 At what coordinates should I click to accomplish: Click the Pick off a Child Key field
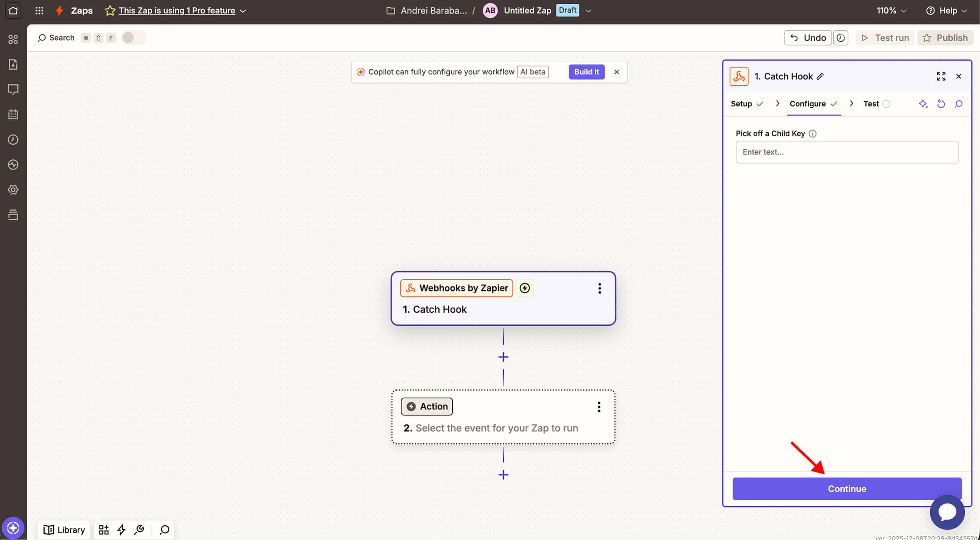tap(846, 152)
